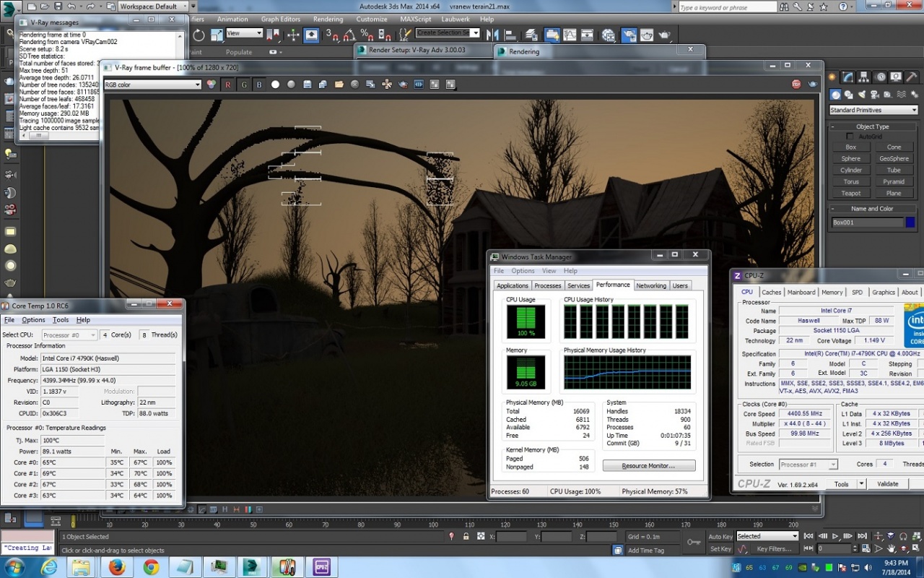Click Pyramid object type button
The height and width of the screenshot is (578, 924).
pyautogui.click(x=894, y=181)
